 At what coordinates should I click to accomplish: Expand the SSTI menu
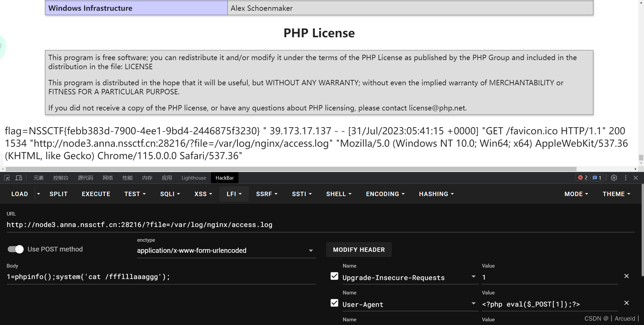pyautogui.click(x=302, y=194)
